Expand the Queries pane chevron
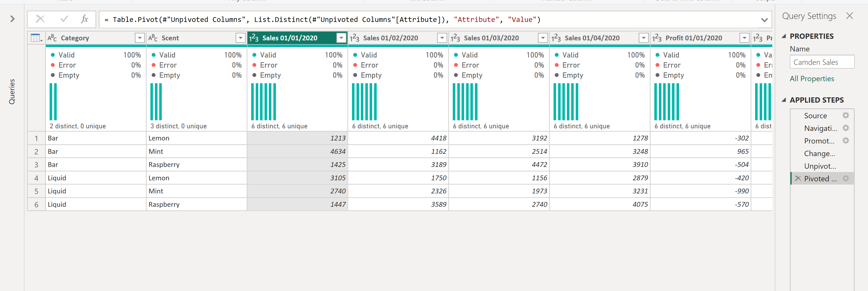Image resolution: width=868 pixels, height=291 pixels. [x=12, y=19]
